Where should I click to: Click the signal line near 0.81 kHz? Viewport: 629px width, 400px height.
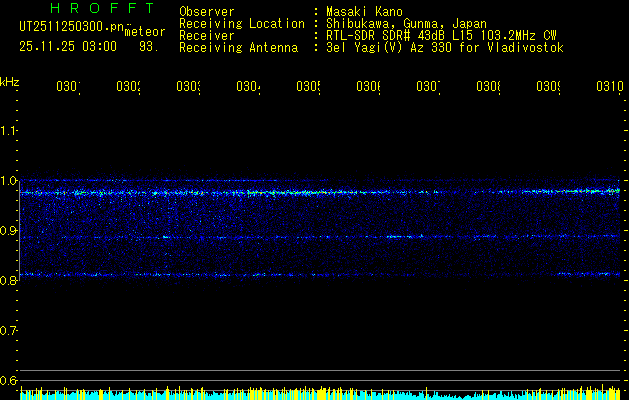(x=320, y=275)
